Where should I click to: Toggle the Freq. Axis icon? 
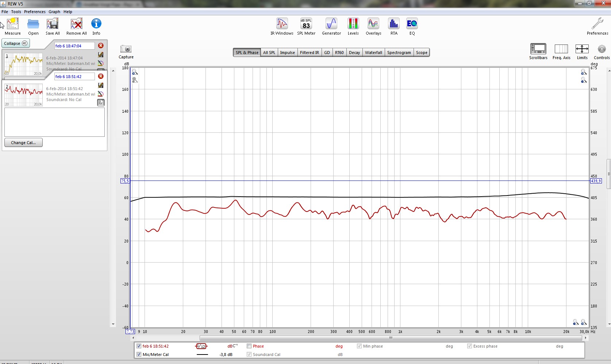[x=561, y=49]
